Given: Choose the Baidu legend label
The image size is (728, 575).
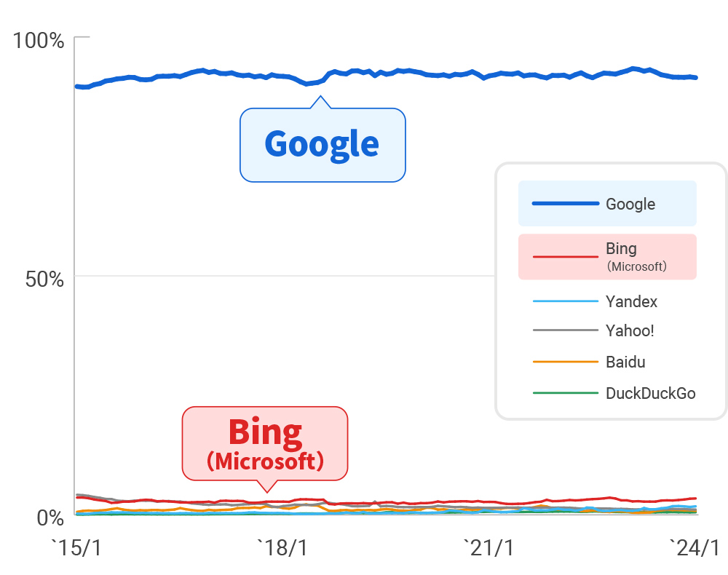Looking at the screenshot, I should coord(625,362).
